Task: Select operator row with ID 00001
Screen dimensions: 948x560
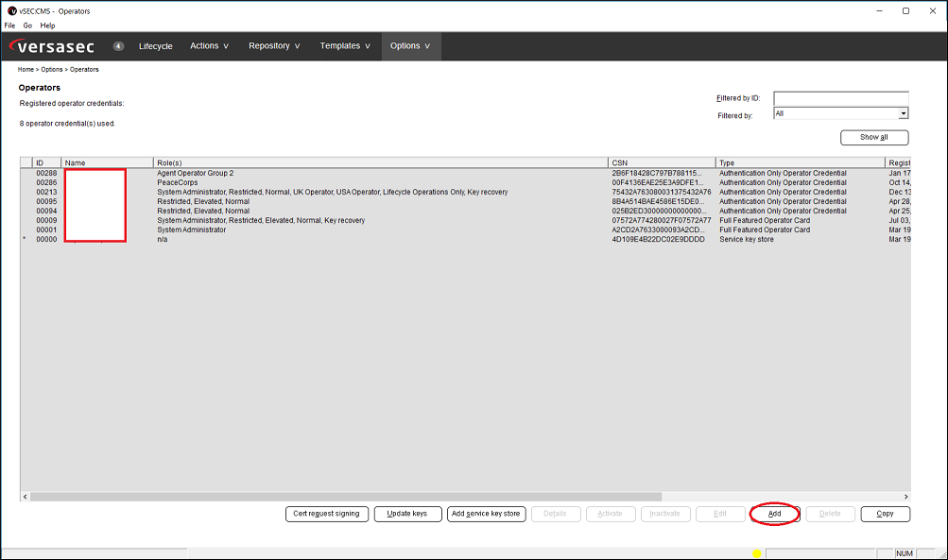Action: pos(466,230)
